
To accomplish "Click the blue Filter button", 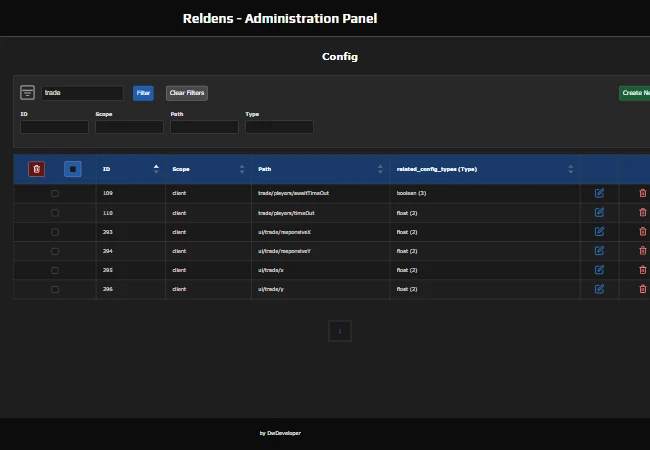I will tap(143, 93).
